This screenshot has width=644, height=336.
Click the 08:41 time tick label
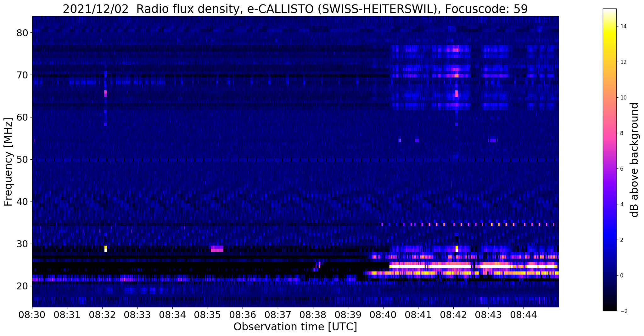pyautogui.click(x=418, y=315)
